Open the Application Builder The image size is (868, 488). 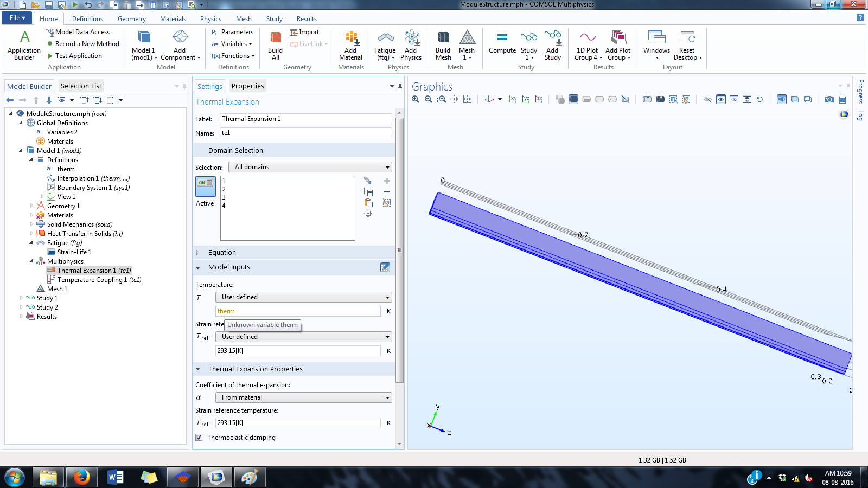click(24, 44)
